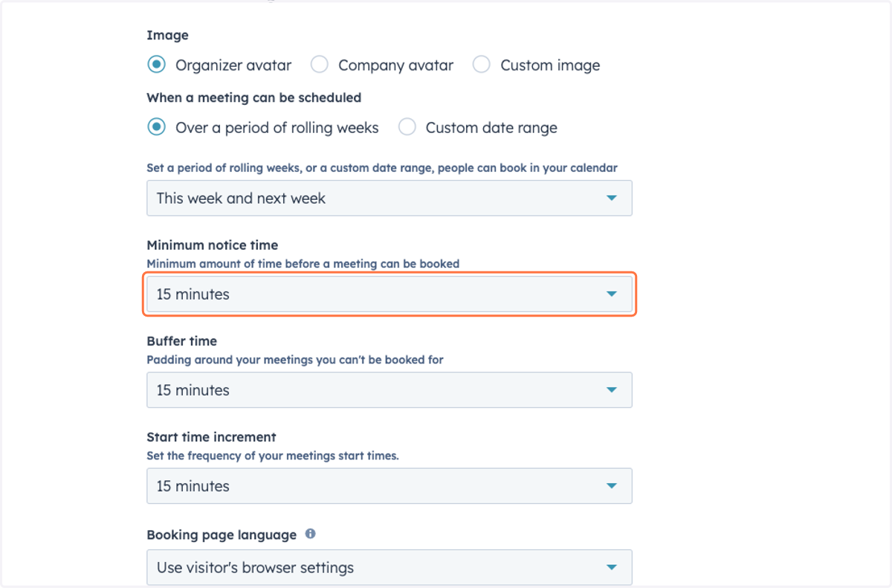The height and width of the screenshot is (588, 892).
Task: Choose the Company avatar option
Action: click(320, 65)
